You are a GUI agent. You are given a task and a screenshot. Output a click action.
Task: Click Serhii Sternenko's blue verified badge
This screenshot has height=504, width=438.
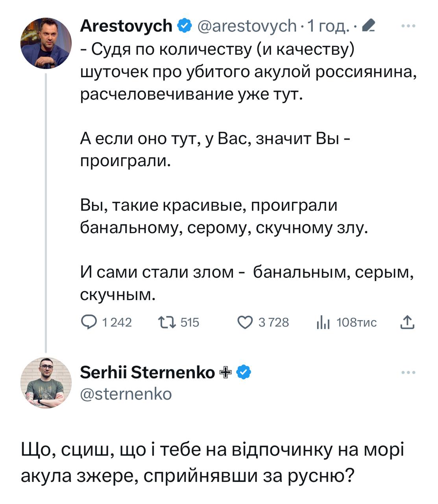click(244, 372)
